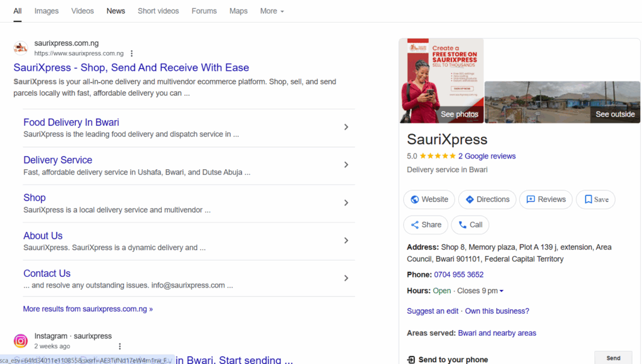Open the More search filters dropdown
This screenshot has width=642, height=364.
272,11
